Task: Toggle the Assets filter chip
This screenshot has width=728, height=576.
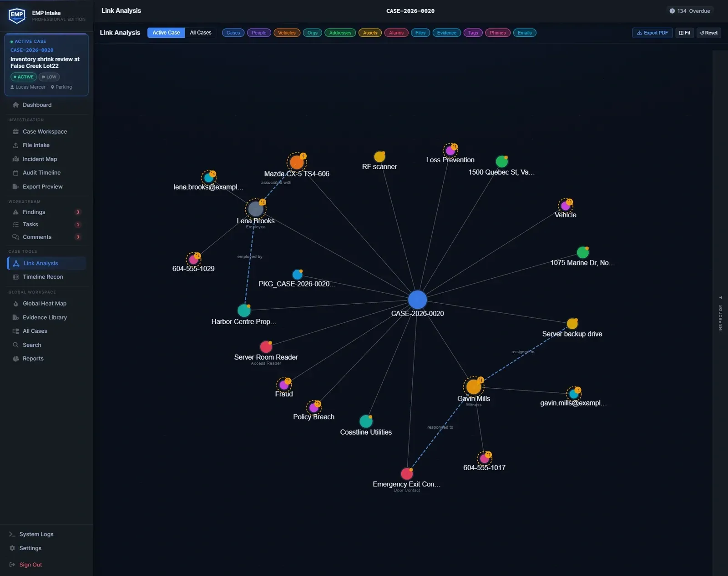Action: pos(370,33)
